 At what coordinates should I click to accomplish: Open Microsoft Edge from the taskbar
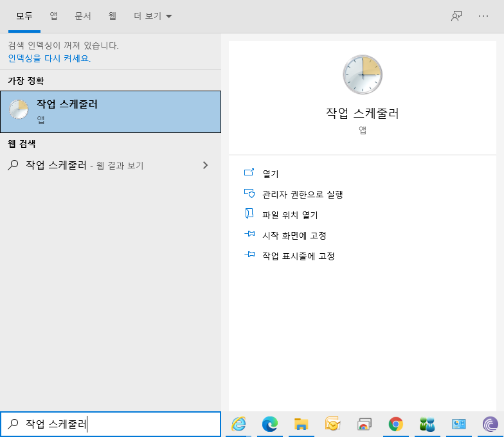point(270,424)
